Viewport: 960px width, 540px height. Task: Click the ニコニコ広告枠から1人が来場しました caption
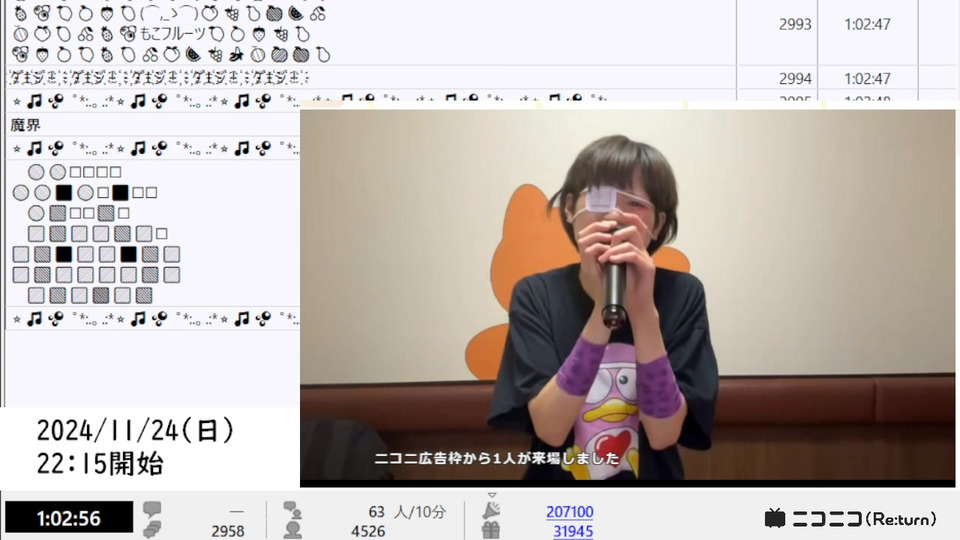click(497, 458)
